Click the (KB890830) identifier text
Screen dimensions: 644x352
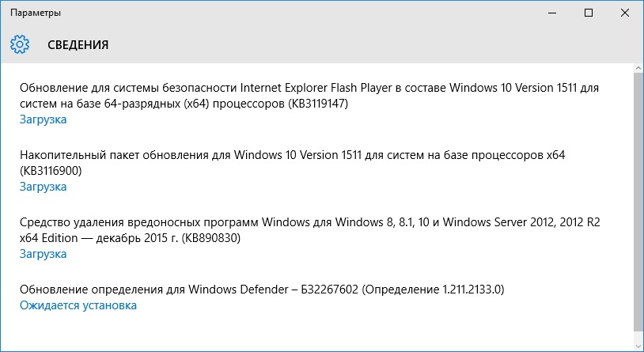211,238
